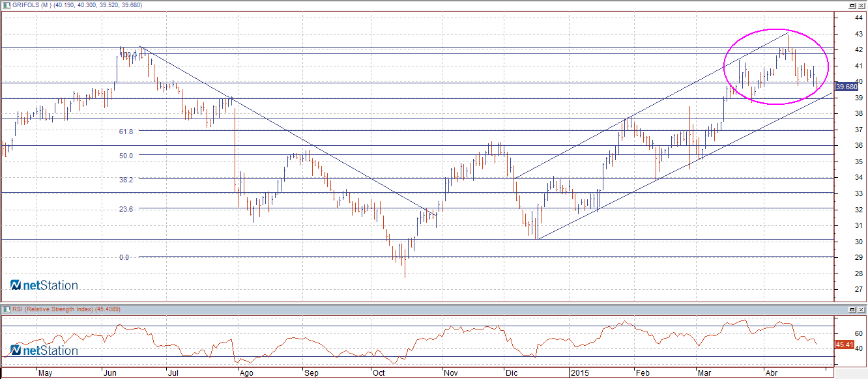Click the May label on time axis
Viewport: 868px width, 379px height.
click(45, 374)
